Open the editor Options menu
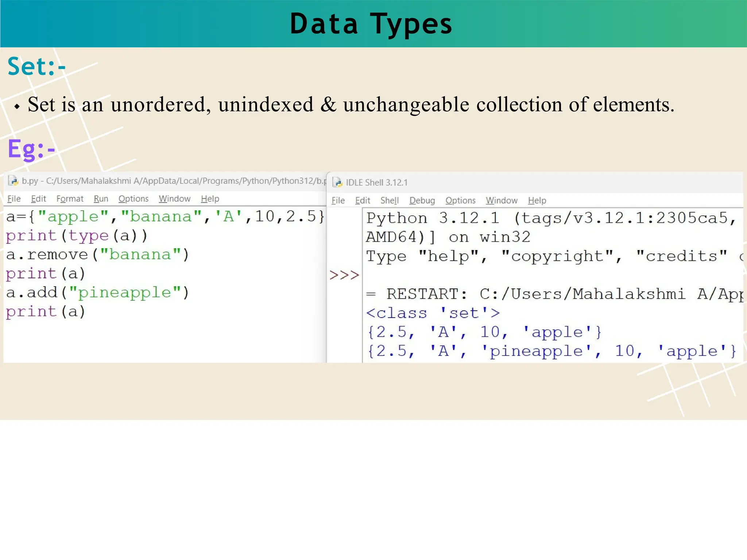The width and height of the screenshot is (747, 560). 133,199
